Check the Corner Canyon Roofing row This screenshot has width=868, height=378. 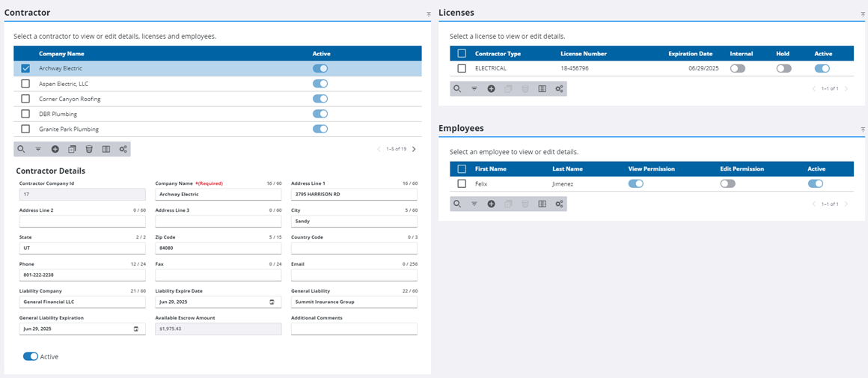pyautogui.click(x=25, y=99)
